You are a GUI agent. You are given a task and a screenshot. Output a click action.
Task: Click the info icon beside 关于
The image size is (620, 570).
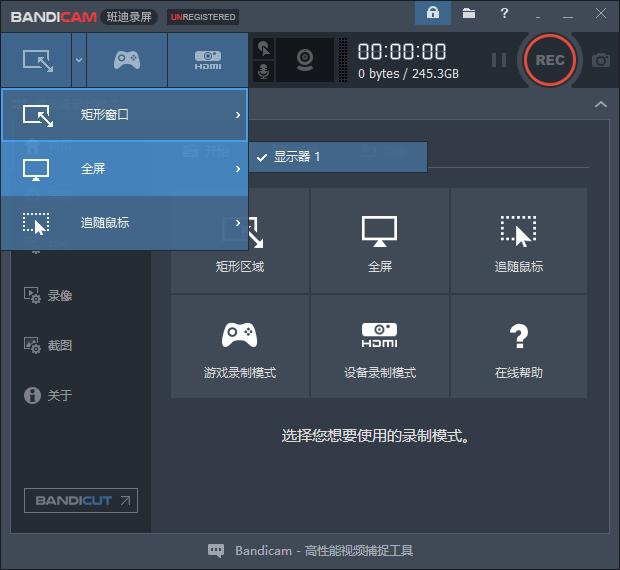[x=32, y=395]
